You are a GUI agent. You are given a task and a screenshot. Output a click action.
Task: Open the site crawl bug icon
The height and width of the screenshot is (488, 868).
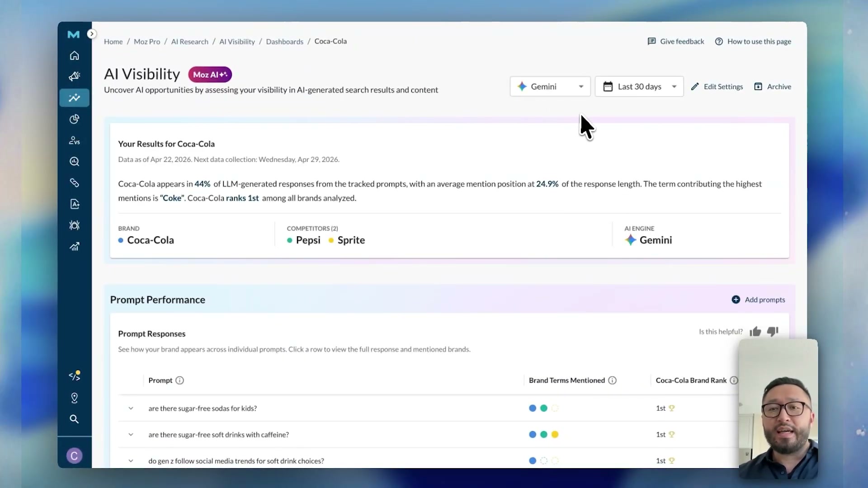[75, 225]
